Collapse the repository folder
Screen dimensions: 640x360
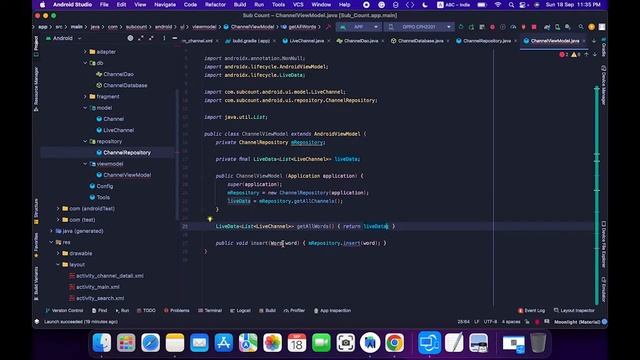(x=85, y=141)
